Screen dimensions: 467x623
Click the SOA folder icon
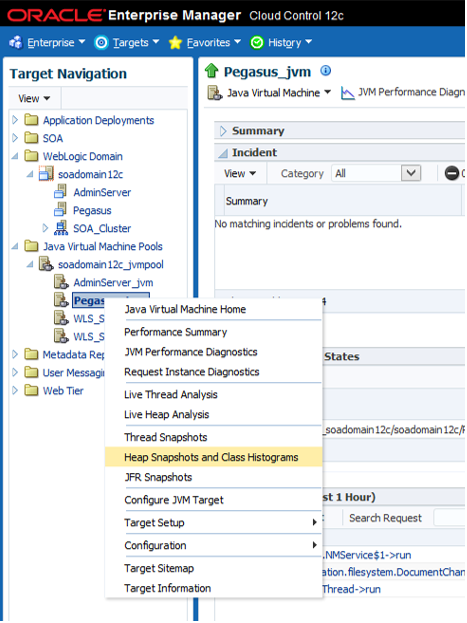tap(31, 138)
